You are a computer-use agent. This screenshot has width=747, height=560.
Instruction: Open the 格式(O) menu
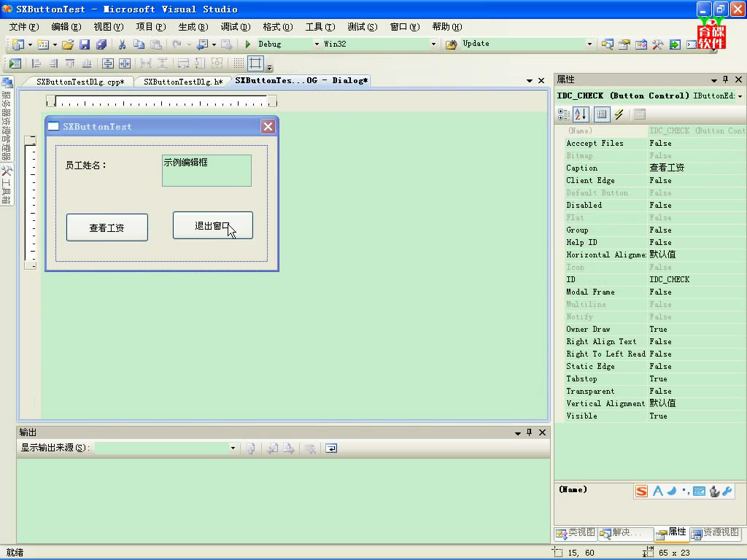tap(278, 27)
